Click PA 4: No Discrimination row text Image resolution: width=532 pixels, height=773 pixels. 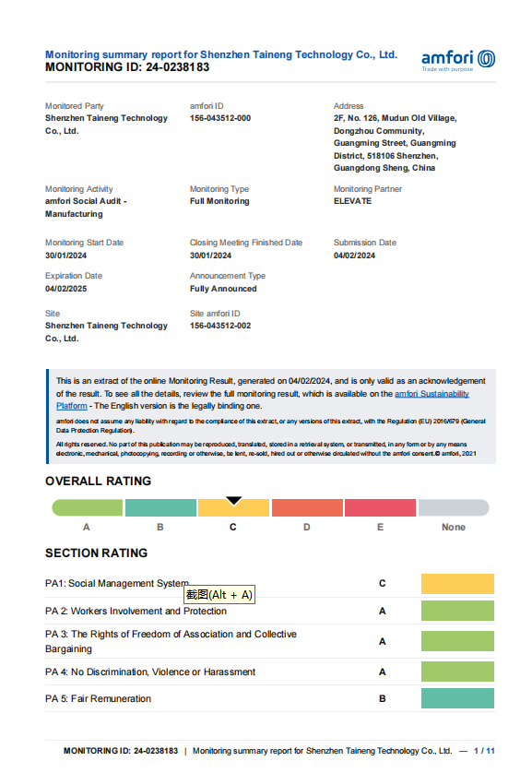[x=150, y=672]
